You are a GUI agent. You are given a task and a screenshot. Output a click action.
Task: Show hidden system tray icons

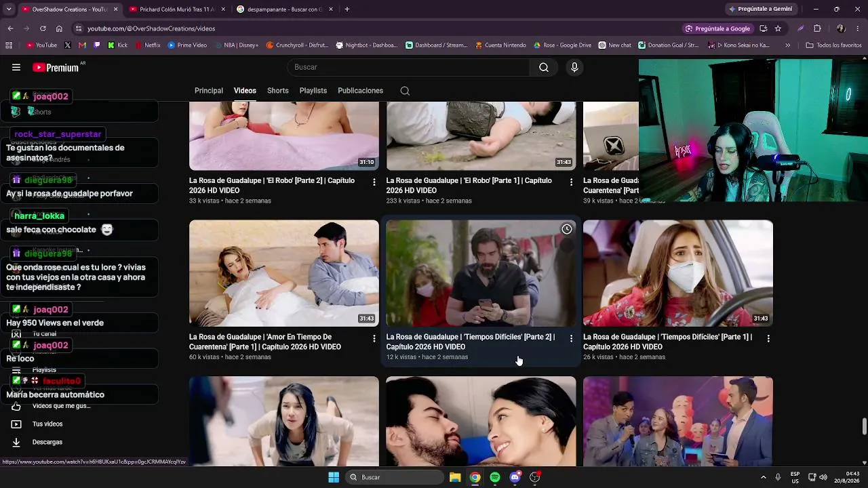pyautogui.click(x=763, y=477)
